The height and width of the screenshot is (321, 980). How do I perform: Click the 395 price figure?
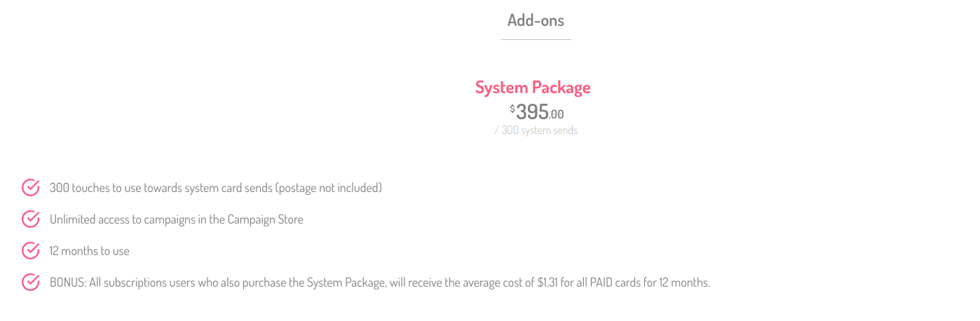coord(532,113)
